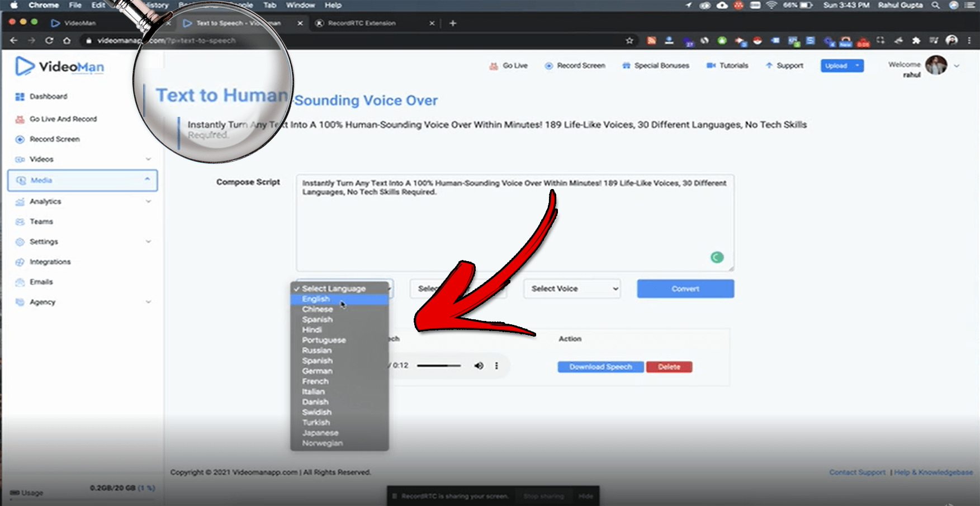The width and height of the screenshot is (980, 506).
Task: Click Go Live in top navigation
Action: tap(508, 65)
